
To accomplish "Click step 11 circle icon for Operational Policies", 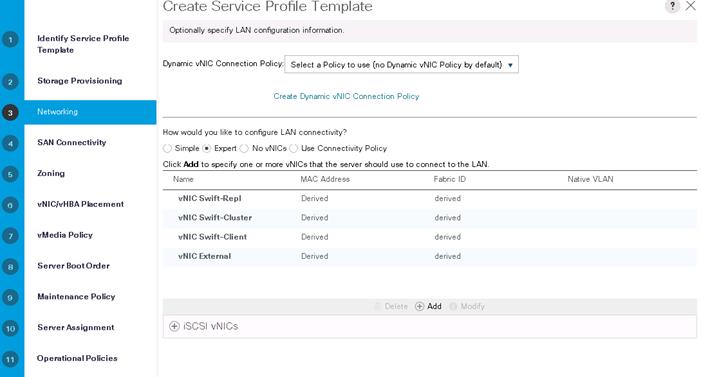I will coord(10,359).
